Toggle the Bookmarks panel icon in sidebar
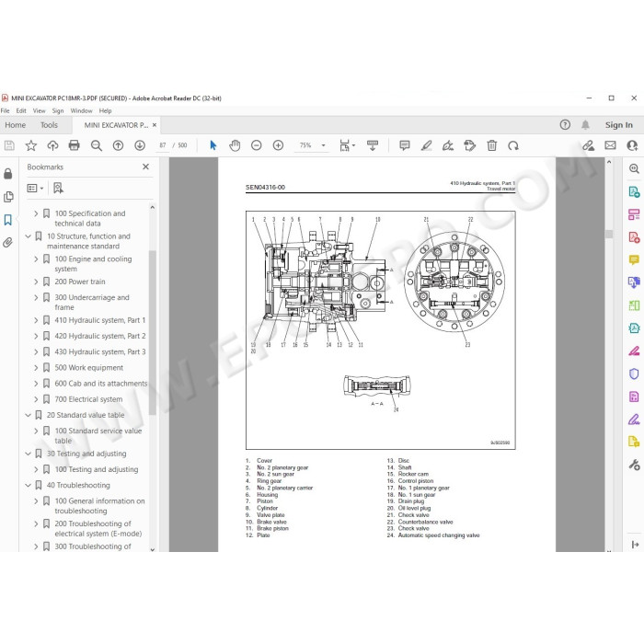 [x=7, y=220]
